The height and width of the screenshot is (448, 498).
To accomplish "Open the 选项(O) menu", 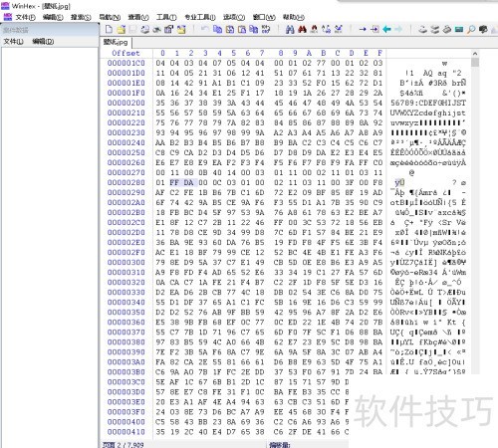I will 234,17.
